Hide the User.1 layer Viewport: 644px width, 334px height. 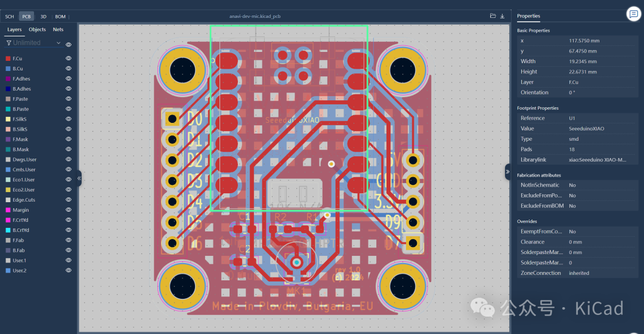point(69,260)
